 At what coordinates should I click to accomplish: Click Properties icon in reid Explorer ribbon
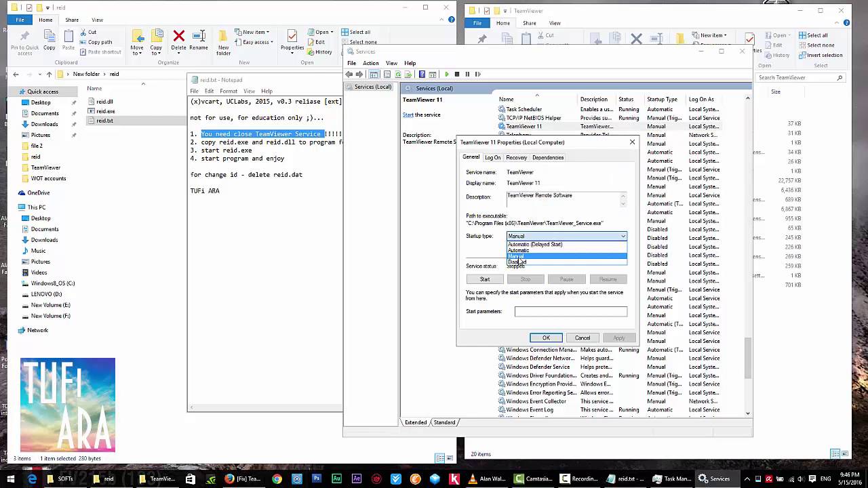point(292,36)
